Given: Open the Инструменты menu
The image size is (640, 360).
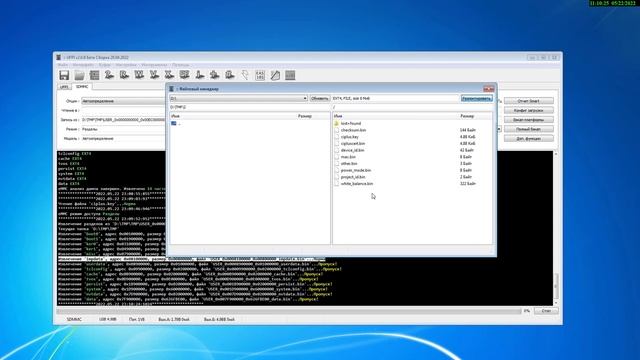Looking at the screenshot, I should pyautogui.click(x=154, y=65).
